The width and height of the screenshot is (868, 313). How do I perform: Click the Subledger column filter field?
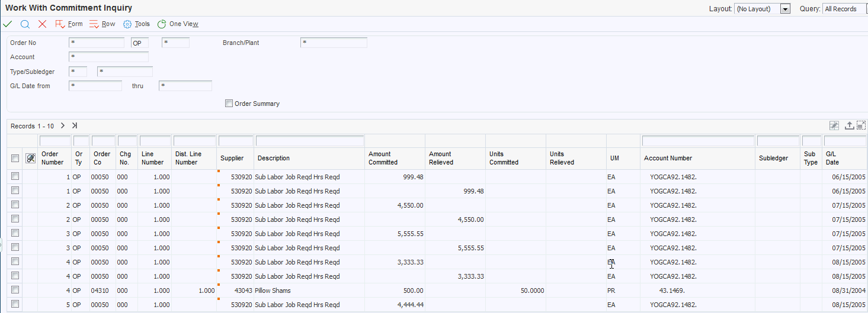pos(778,141)
